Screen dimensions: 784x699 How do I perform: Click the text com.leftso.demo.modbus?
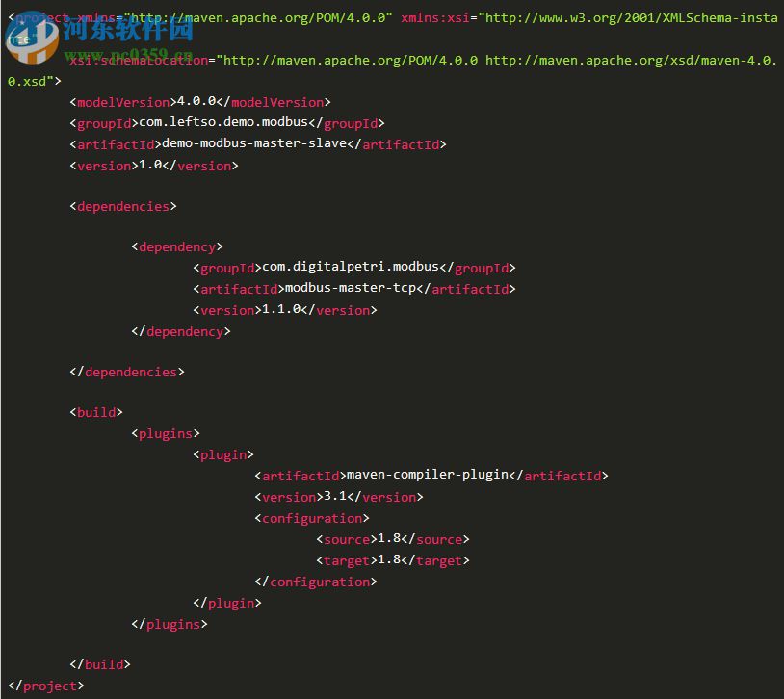[x=223, y=122]
